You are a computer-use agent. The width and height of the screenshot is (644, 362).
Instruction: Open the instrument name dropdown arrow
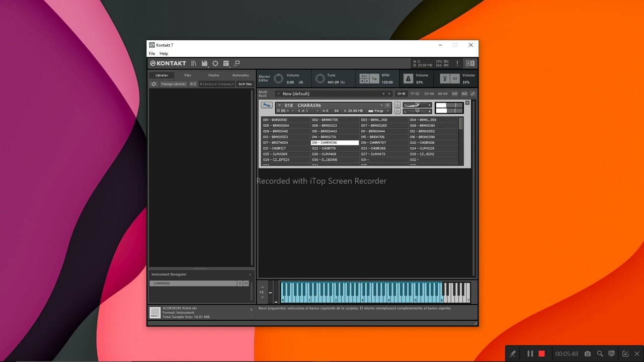(x=280, y=105)
